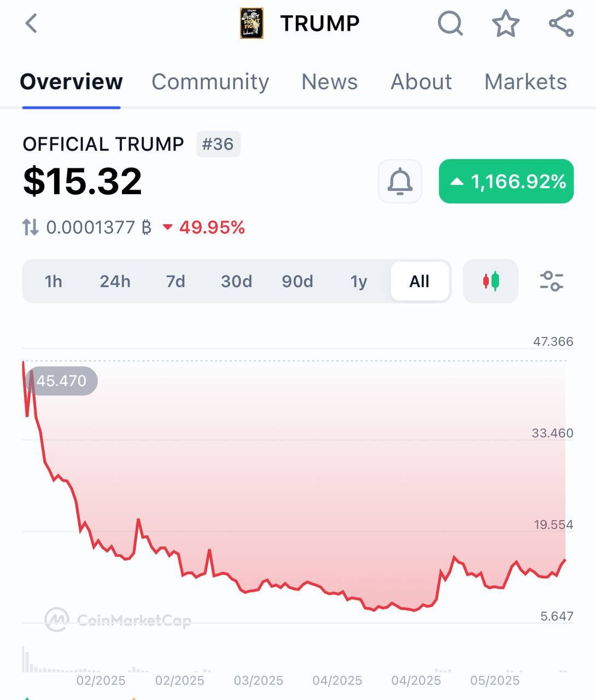The height and width of the screenshot is (700, 596).
Task: Choose the 30d chart range
Action: point(236,281)
